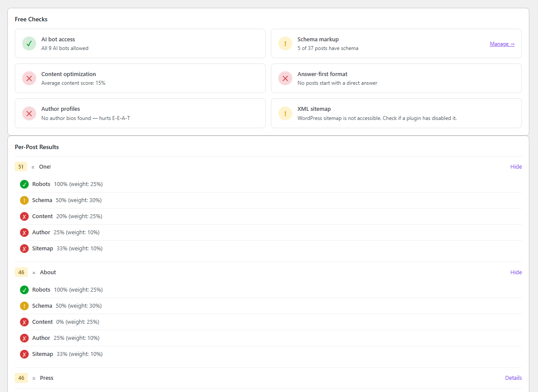
Task: Click the Press post title
Action: tap(47, 378)
